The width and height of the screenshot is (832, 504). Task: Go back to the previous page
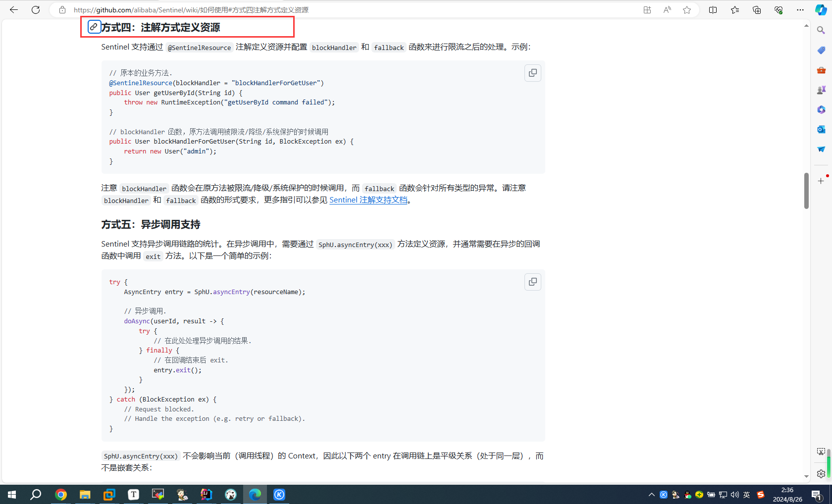pos(14,10)
